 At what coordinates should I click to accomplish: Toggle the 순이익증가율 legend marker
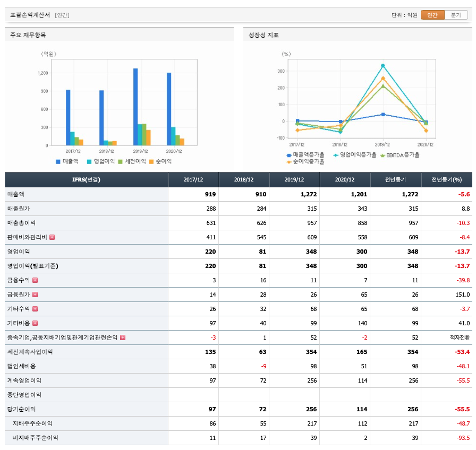[289, 162]
